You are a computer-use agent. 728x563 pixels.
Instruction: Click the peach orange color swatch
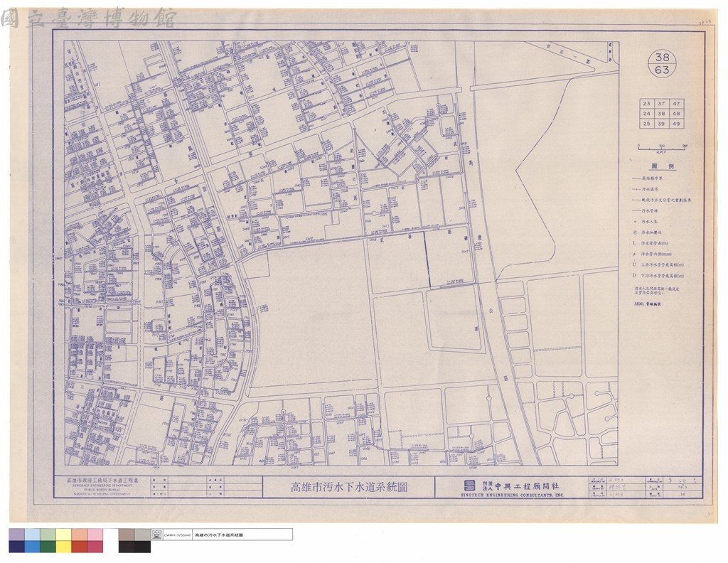[x=80, y=535]
